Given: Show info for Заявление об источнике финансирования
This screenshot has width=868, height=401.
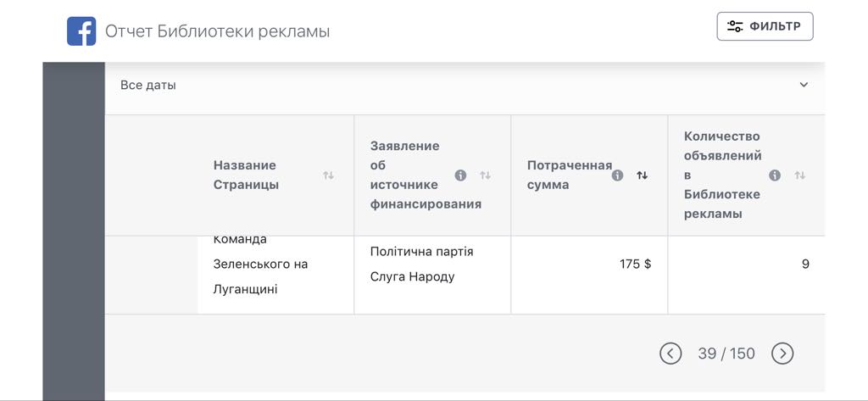Looking at the screenshot, I should [460, 175].
